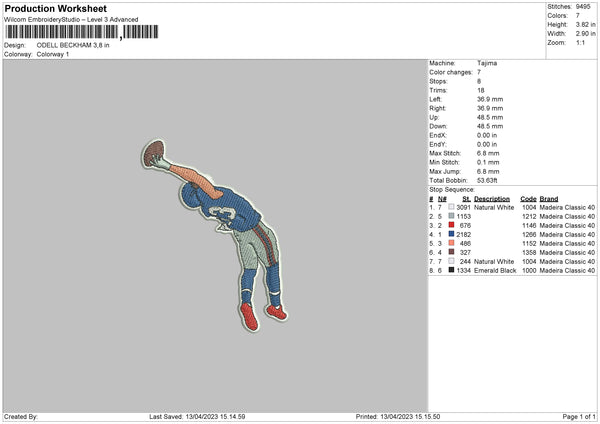Click the thread code '1266'

(529, 234)
